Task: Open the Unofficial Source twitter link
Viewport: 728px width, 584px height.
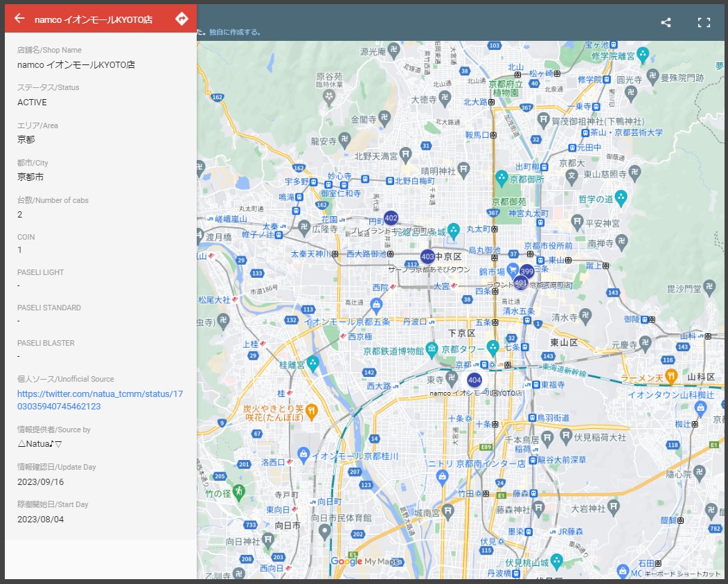Action: pyautogui.click(x=100, y=400)
